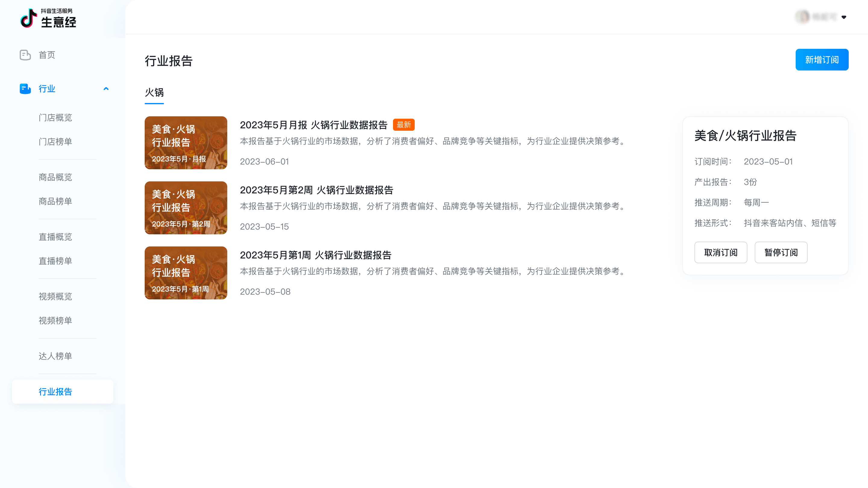Select 门店榜单 store ranking menu item
The width and height of the screenshot is (868, 488).
(x=55, y=142)
